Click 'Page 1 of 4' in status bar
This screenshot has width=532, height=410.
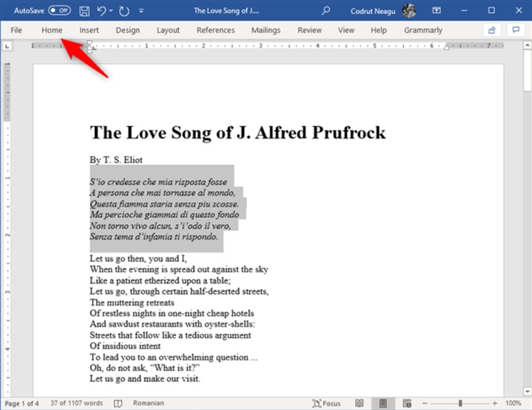[22, 403]
